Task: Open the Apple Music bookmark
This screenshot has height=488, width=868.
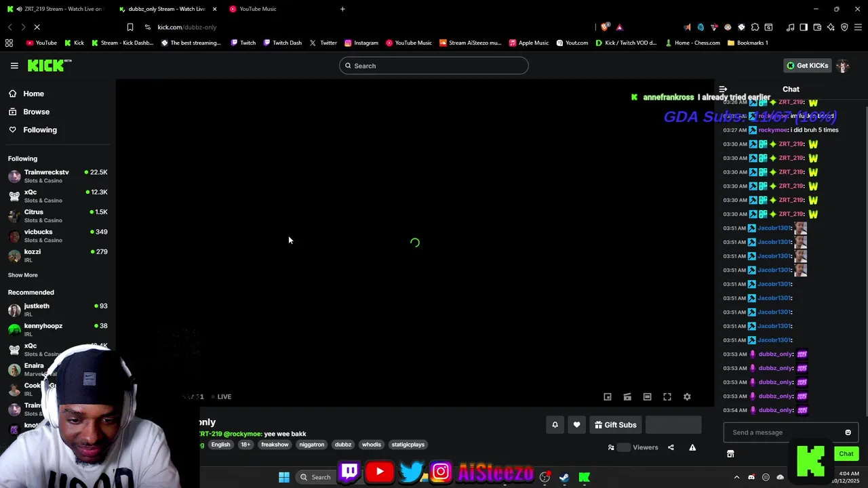Action: click(529, 43)
